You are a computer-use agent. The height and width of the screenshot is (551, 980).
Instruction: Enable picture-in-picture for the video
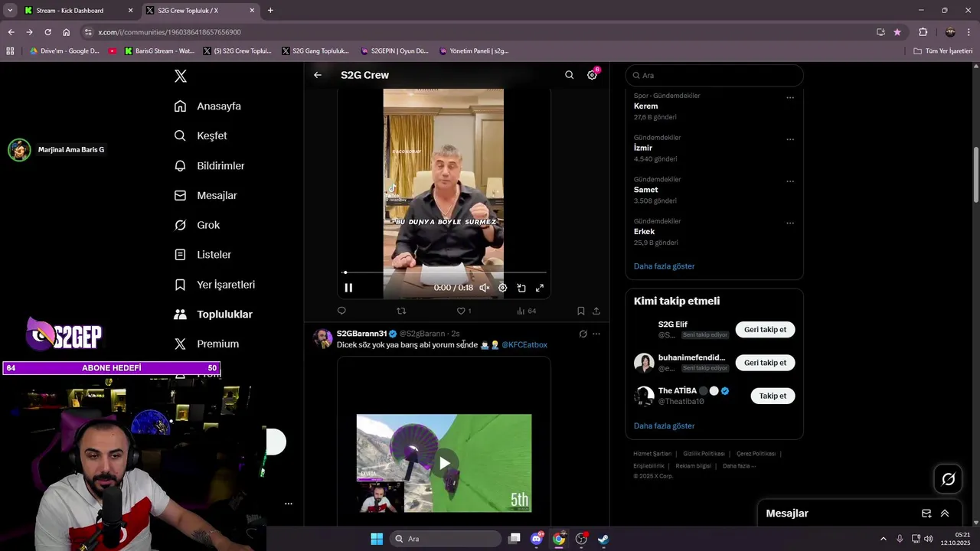(521, 288)
